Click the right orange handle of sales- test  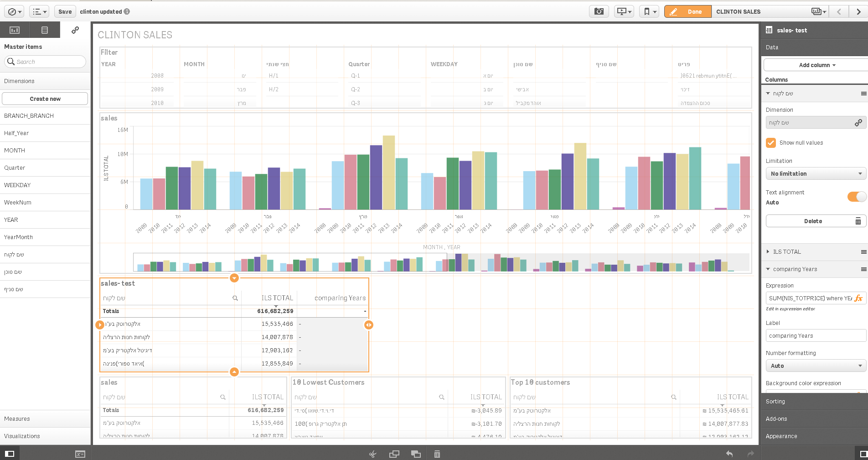[369, 325]
